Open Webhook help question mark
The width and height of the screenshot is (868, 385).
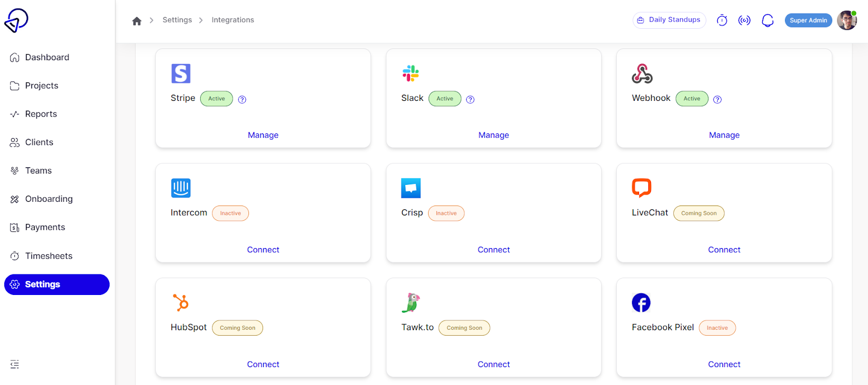717,99
